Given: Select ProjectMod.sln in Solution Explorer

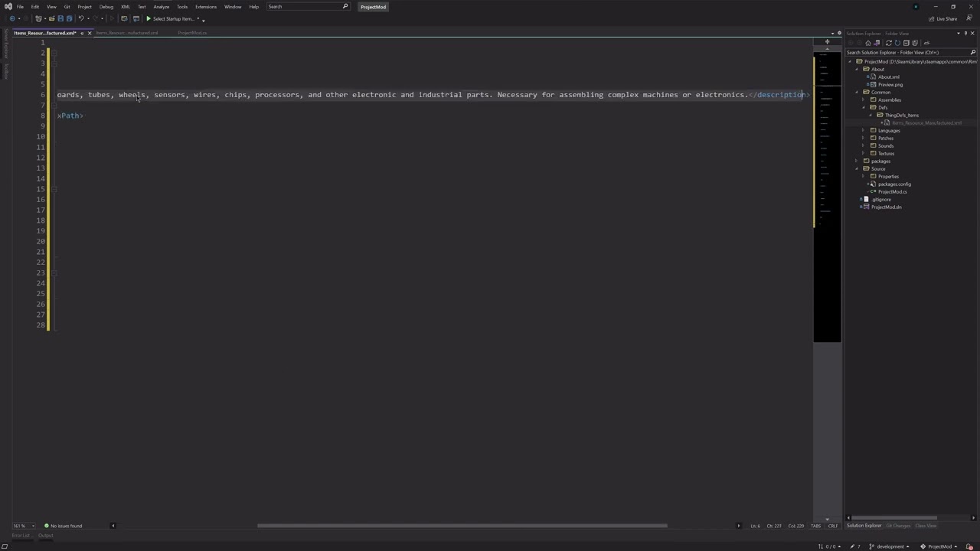Looking at the screenshot, I should [x=886, y=207].
